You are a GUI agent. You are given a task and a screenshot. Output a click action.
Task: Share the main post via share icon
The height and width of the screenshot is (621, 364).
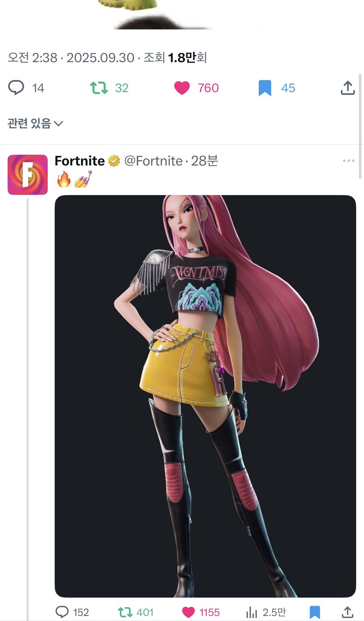(347, 88)
